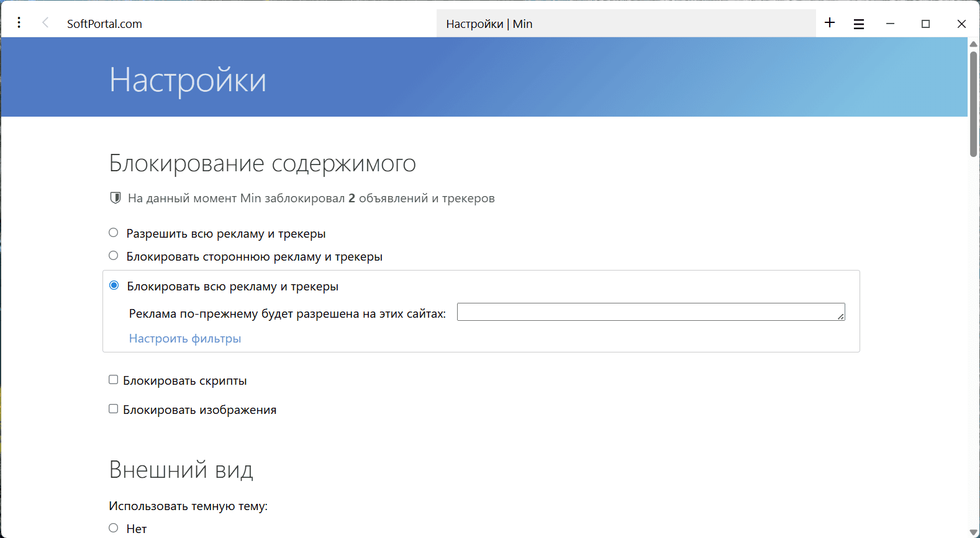Image resolution: width=980 pixels, height=538 pixels.
Task: Enable Блокировать скрипты checkbox
Action: [113, 380]
